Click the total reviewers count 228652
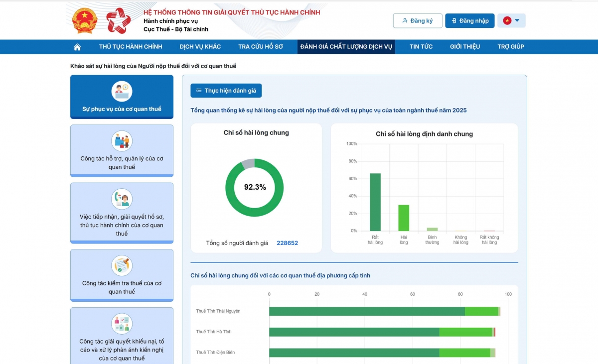This screenshot has width=598, height=364. click(x=288, y=243)
